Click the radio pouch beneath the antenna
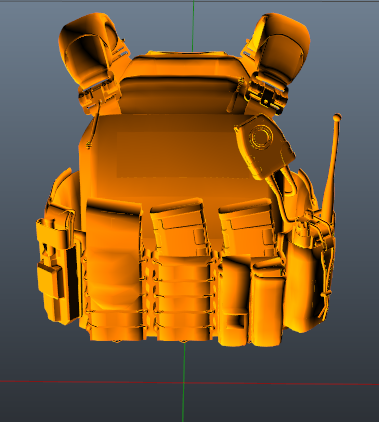The height and width of the screenshot is (422, 379). pyautogui.click(x=307, y=273)
